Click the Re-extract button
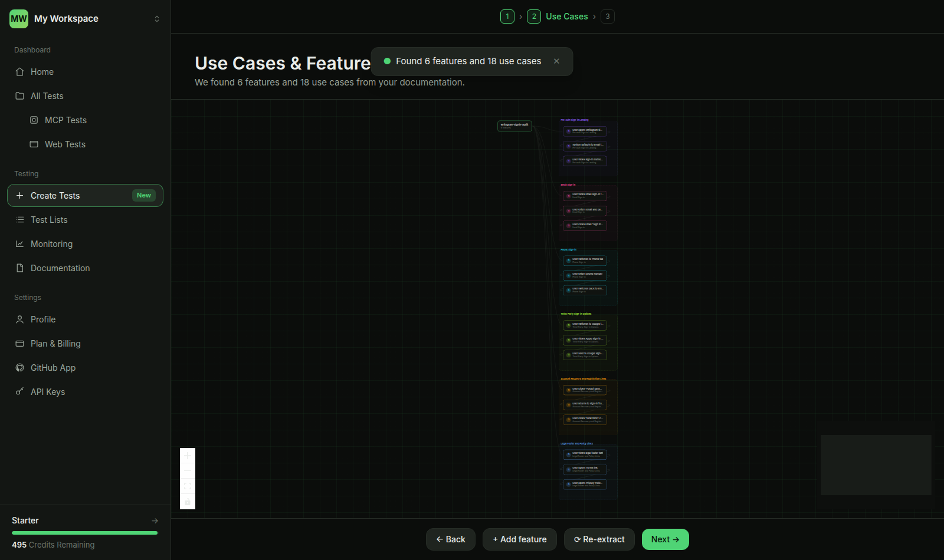Viewport: 944px width, 560px height. [599, 539]
